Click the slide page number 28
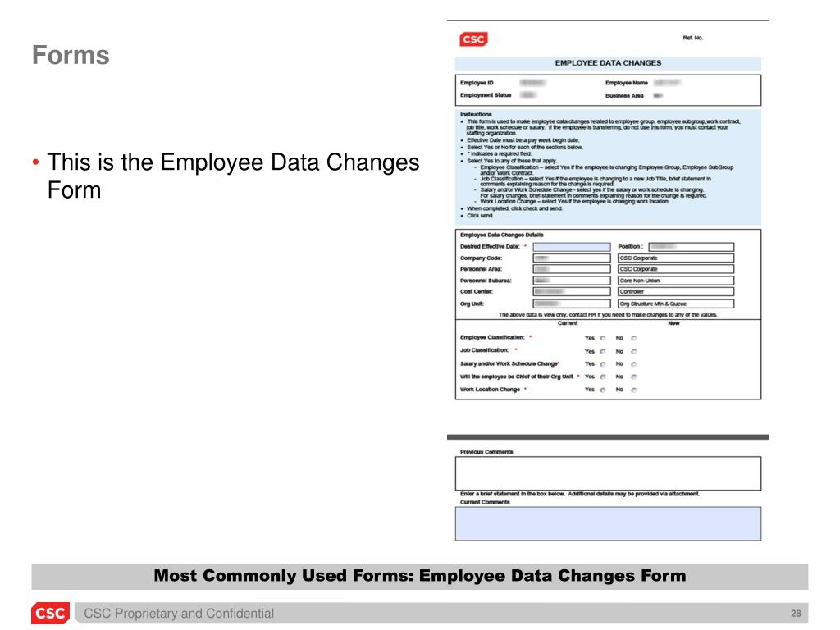 click(x=796, y=614)
